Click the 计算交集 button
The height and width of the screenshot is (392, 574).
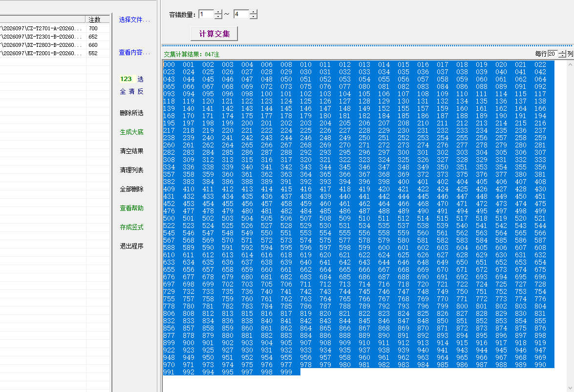(214, 34)
